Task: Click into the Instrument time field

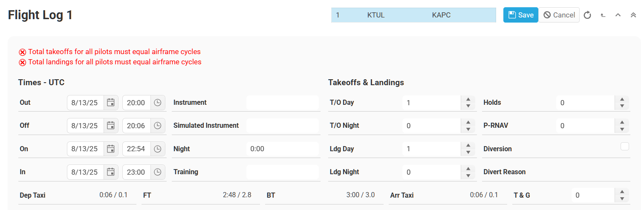Action: pyautogui.click(x=282, y=103)
